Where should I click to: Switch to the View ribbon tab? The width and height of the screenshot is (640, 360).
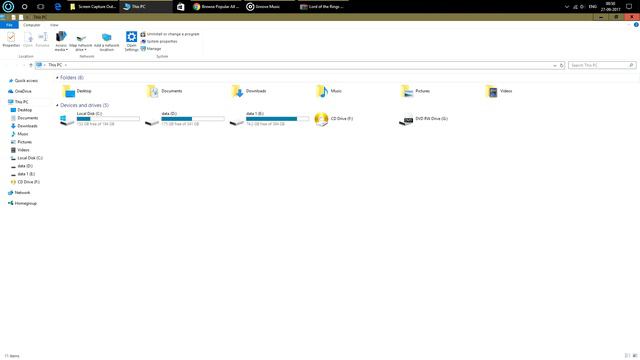point(54,25)
